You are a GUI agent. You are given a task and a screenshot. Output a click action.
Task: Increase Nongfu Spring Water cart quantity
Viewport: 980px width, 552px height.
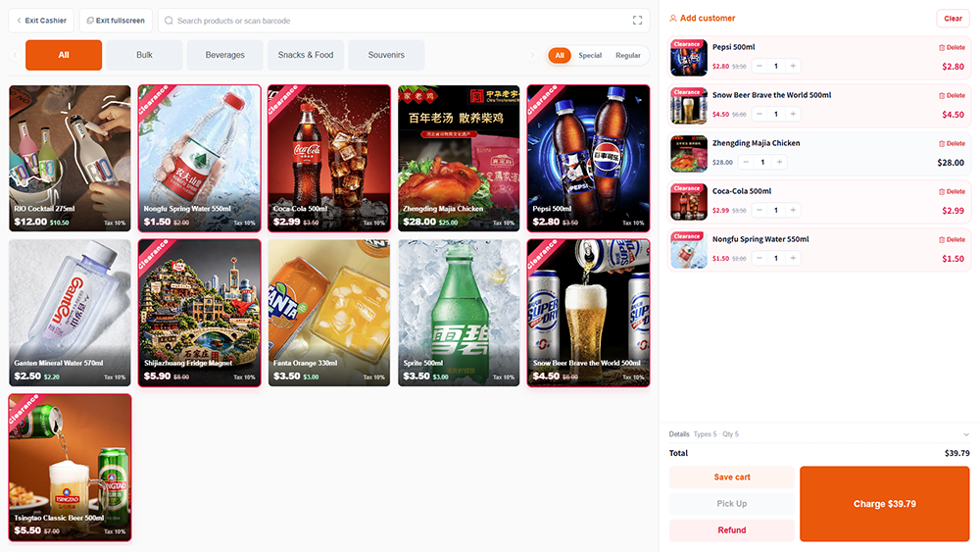pos(793,258)
